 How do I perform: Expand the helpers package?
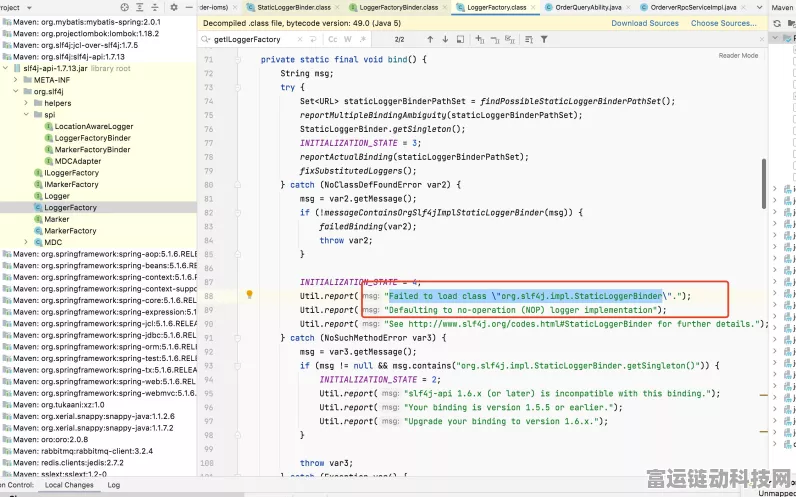coord(26,103)
